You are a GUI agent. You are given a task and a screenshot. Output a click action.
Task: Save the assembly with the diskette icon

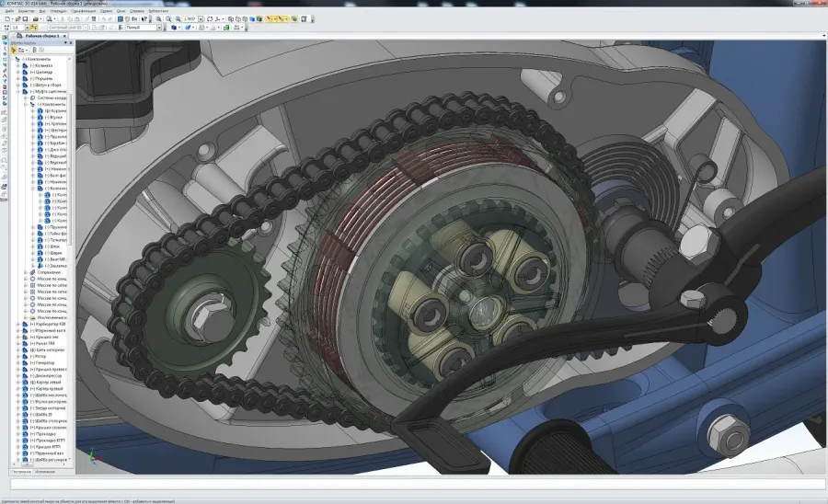(25, 19)
